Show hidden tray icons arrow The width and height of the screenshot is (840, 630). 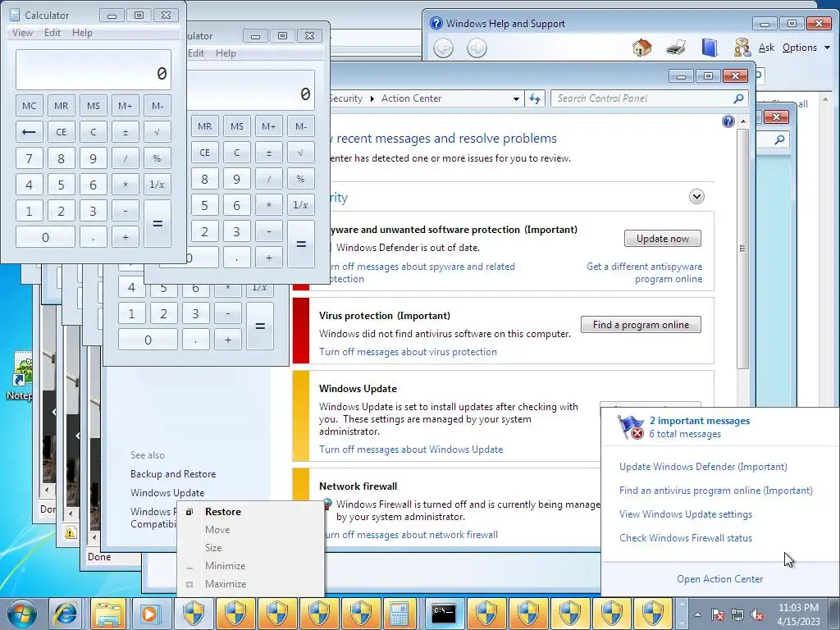697,614
